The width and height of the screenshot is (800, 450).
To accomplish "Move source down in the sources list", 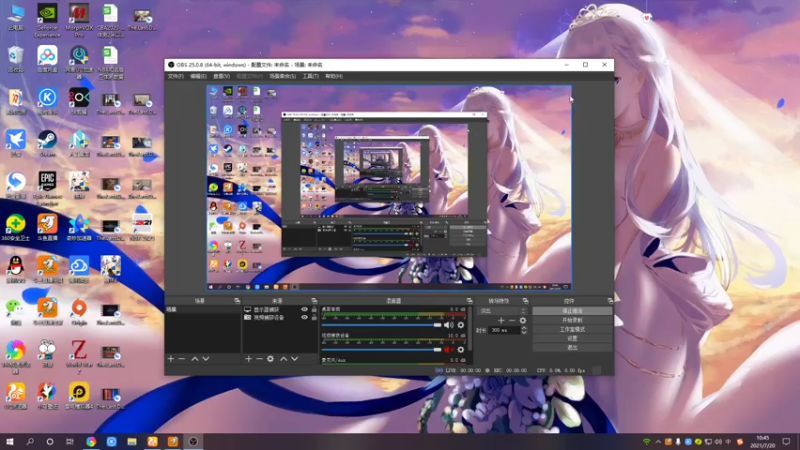I will pos(294,359).
